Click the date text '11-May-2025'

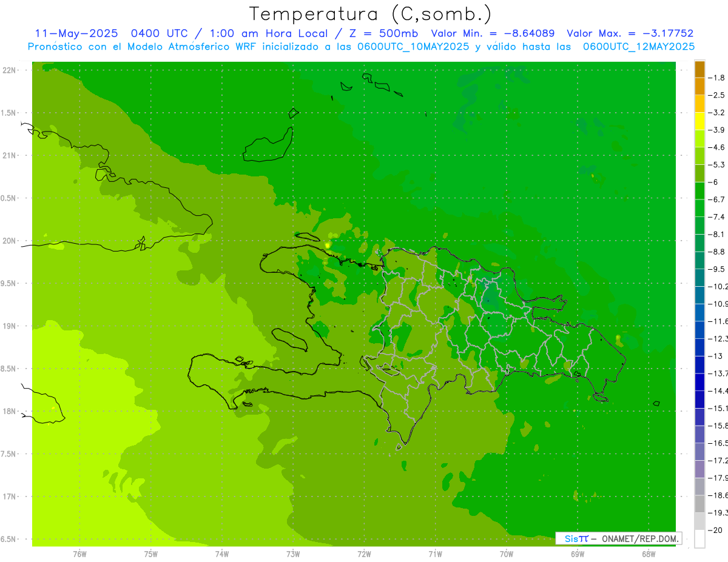[x=76, y=33]
